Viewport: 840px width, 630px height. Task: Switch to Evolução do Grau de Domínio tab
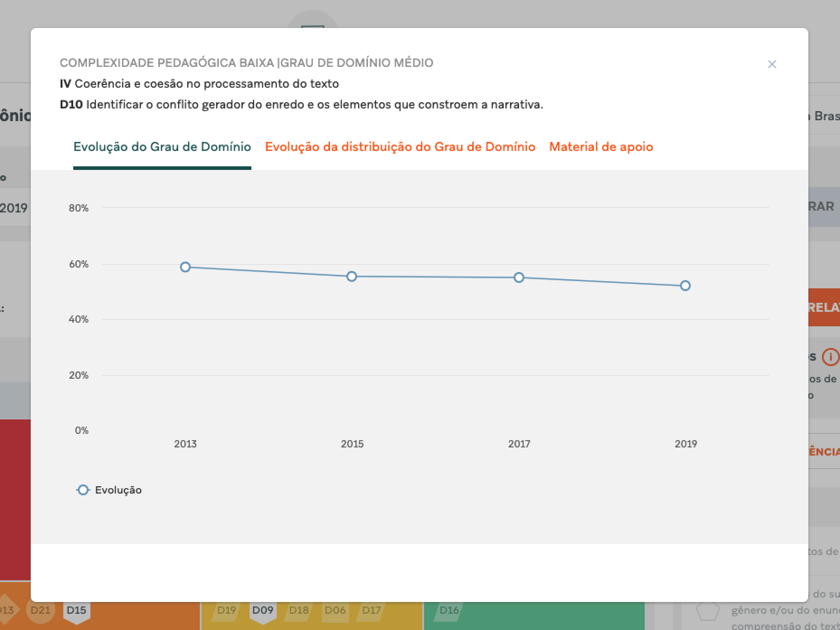point(162,147)
